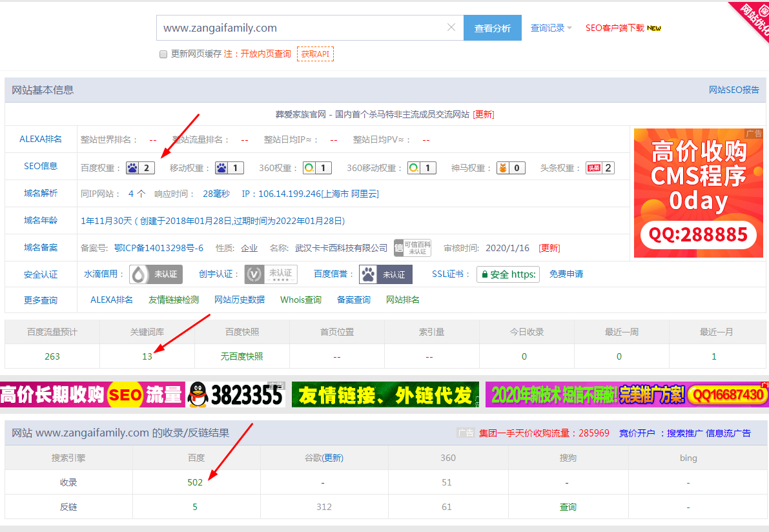Viewport: 769px width, 532px height.
Task: Open 网站SEO报告 link
Action: 733,90
